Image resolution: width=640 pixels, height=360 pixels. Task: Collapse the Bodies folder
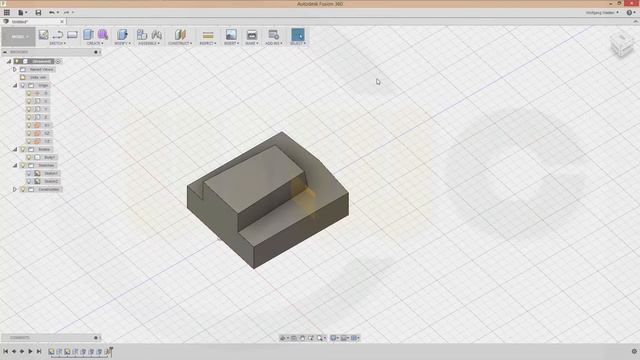click(x=15, y=149)
